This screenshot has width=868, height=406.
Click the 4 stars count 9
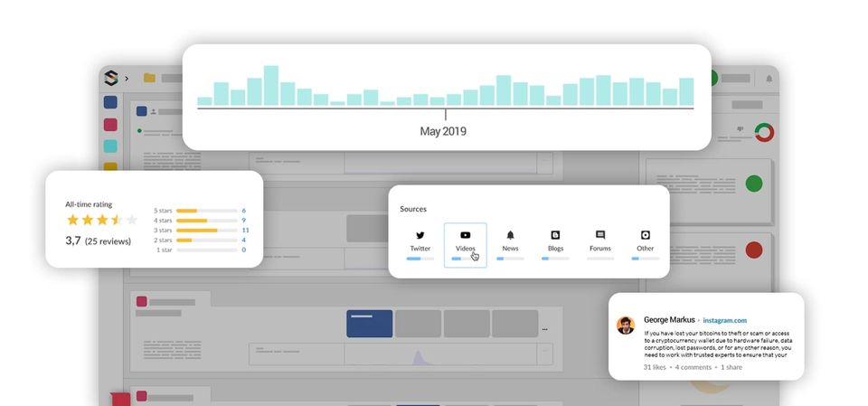(243, 221)
